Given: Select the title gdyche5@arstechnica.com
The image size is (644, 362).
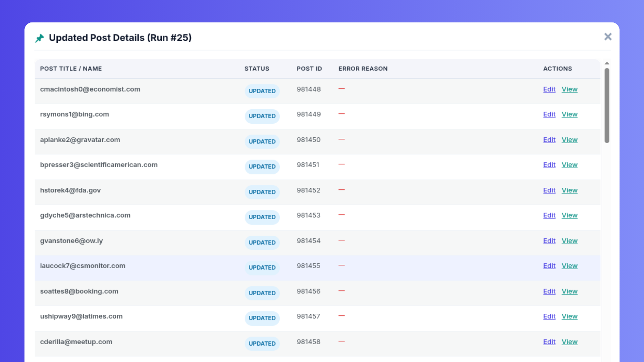Looking at the screenshot, I should [85, 216].
